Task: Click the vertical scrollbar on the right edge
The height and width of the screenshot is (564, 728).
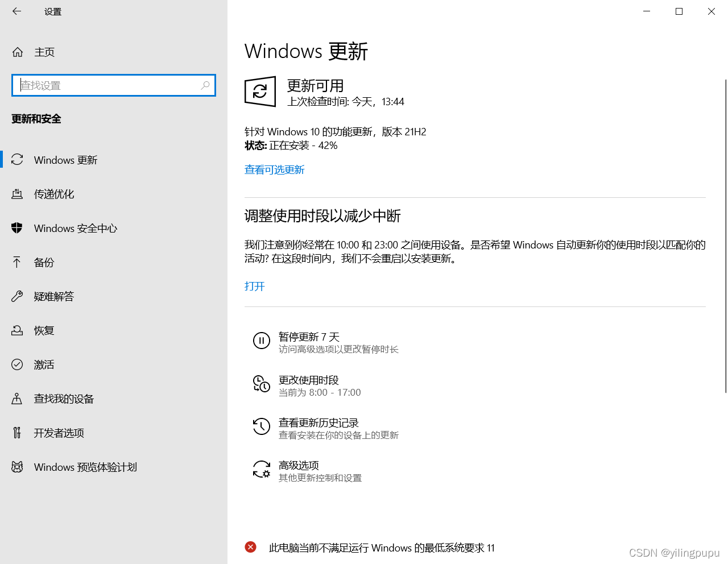Action: click(x=726, y=236)
